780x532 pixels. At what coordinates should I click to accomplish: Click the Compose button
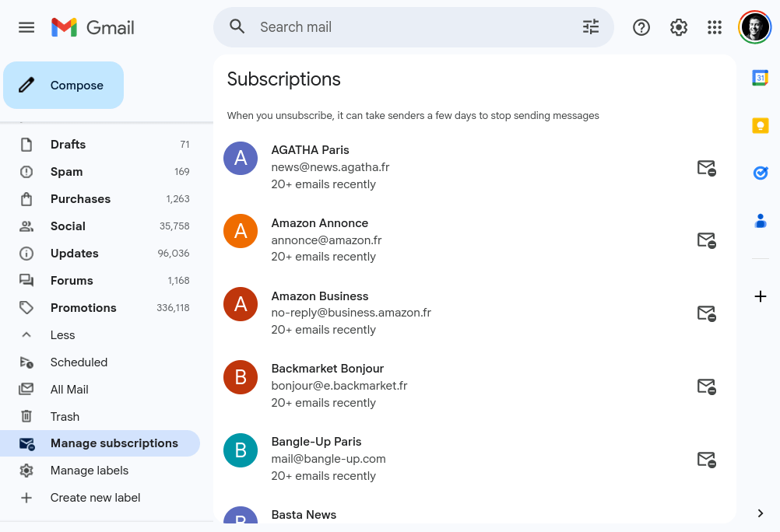64,86
